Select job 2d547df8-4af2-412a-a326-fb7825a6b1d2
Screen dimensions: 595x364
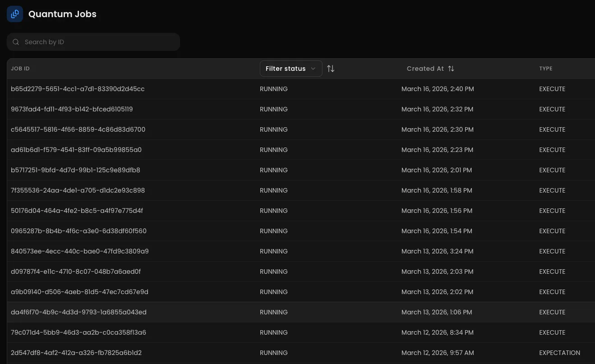(x=76, y=353)
